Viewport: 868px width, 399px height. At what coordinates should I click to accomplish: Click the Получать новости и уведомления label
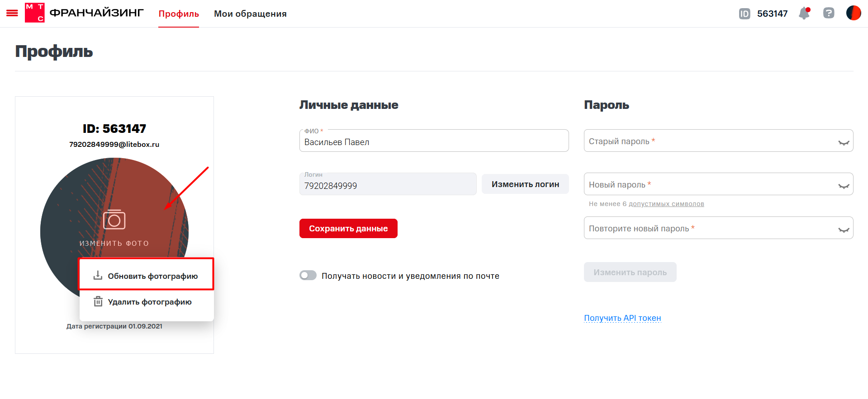click(410, 276)
